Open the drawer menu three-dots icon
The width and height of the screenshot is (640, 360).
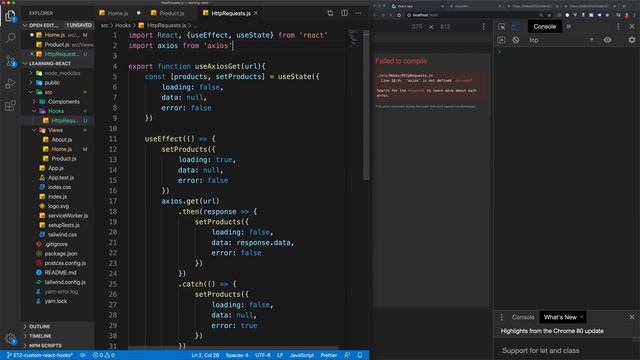pos(502,317)
